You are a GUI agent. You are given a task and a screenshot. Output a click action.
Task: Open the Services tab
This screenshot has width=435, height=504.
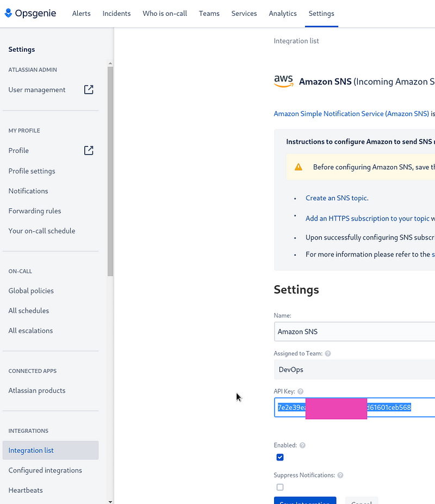[244, 14]
